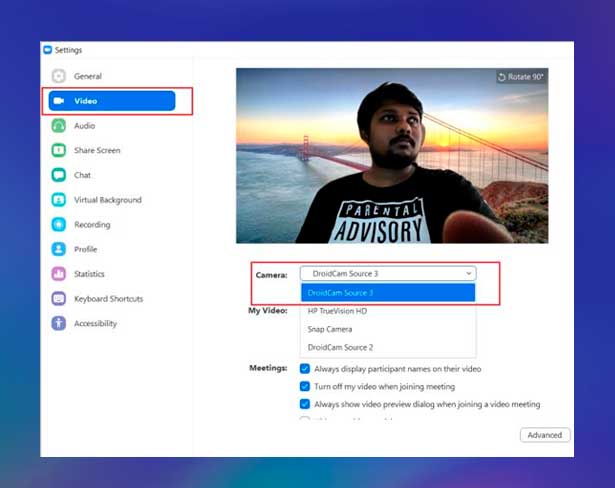This screenshot has width=615, height=488.
Task: Choose Snap Camera from list
Action: (x=388, y=329)
